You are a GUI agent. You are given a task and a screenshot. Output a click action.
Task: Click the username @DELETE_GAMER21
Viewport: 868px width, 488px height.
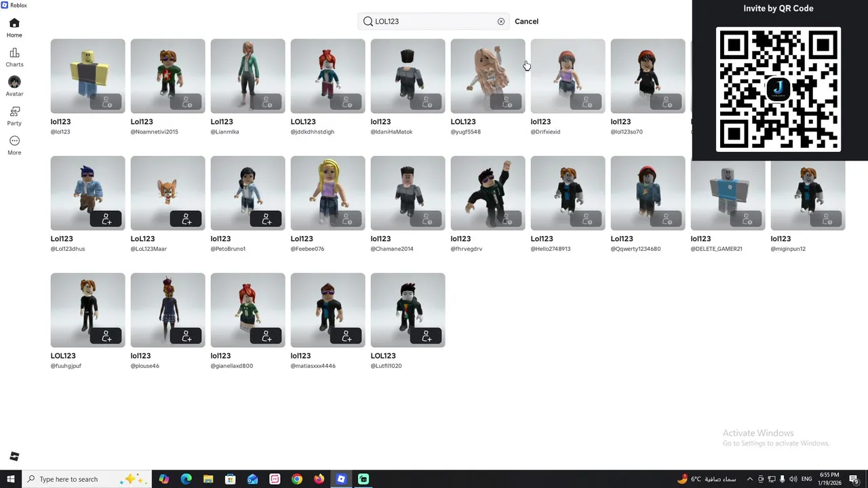coord(716,249)
